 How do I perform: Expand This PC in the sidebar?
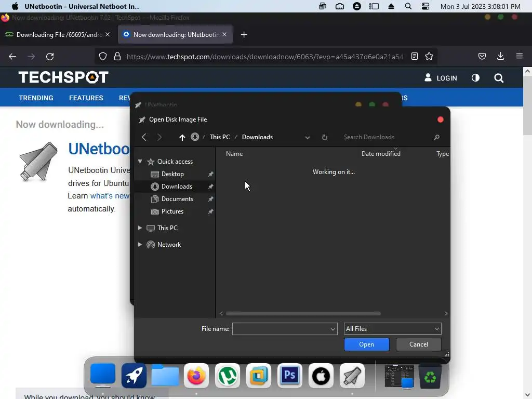[140, 228]
